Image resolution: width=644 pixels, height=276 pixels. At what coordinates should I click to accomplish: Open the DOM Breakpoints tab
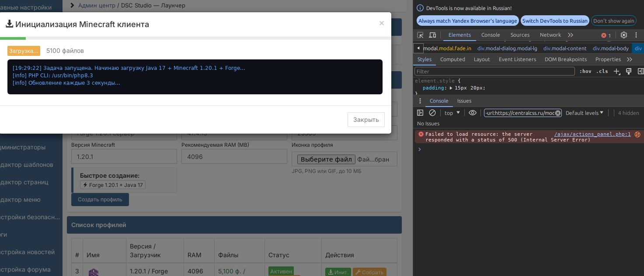click(566, 59)
